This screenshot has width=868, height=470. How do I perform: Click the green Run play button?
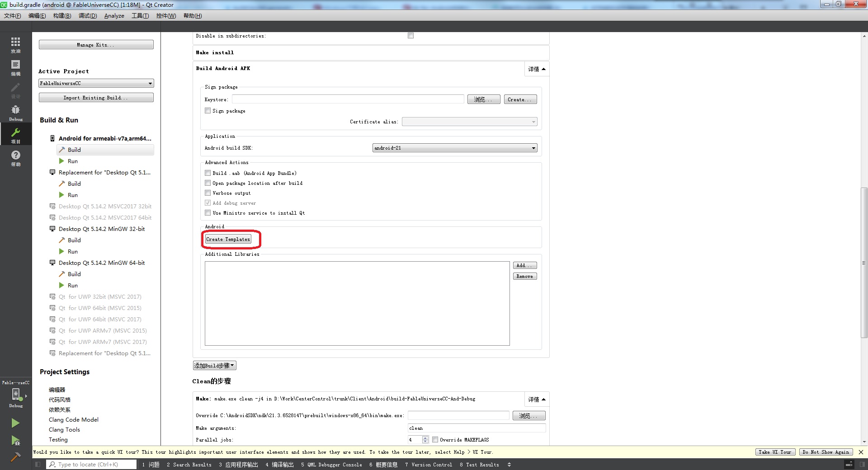(x=15, y=423)
